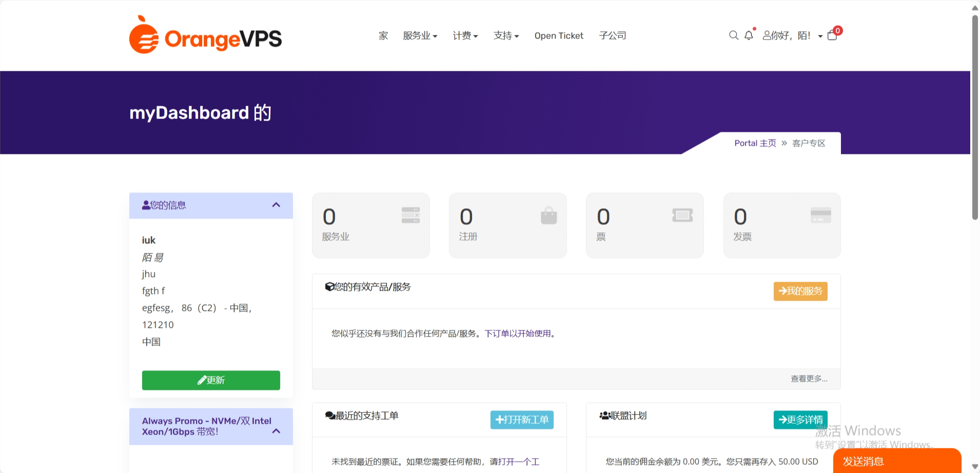Collapse the Always Promo panel
The image size is (980, 473).
(x=276, y=431)
